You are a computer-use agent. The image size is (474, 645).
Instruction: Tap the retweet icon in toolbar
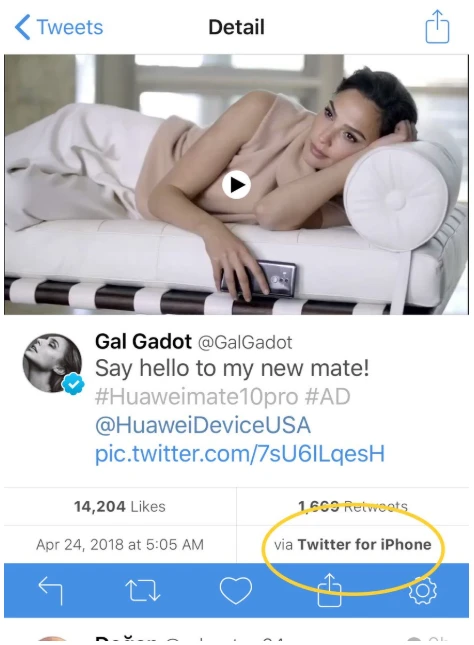click(142, 590)
